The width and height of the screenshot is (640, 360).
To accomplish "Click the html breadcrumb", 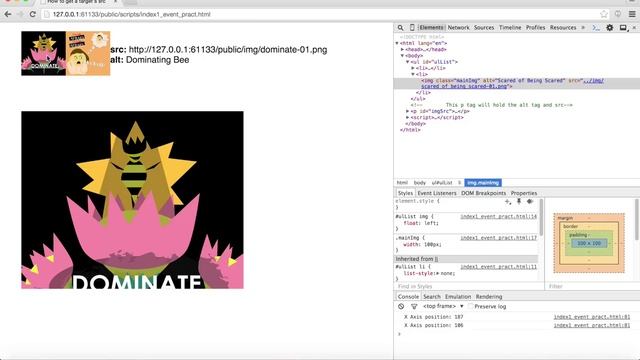I will (x=402, y=183).
